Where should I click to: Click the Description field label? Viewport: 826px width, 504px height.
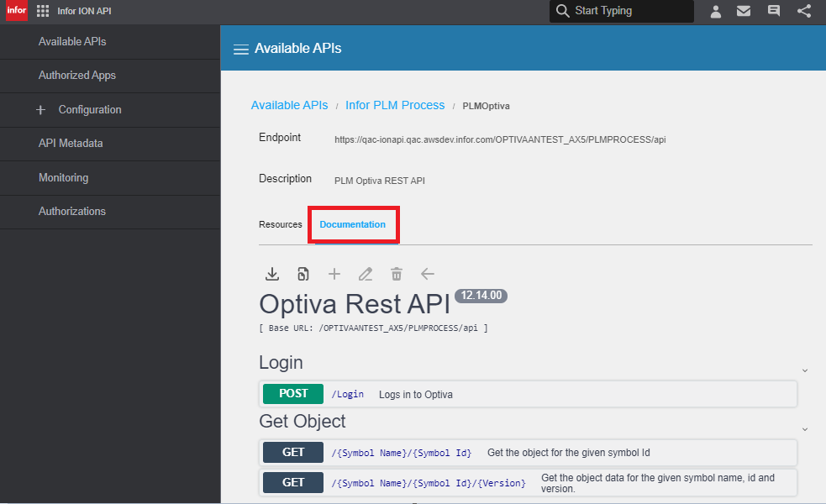[x=285, y=179]
